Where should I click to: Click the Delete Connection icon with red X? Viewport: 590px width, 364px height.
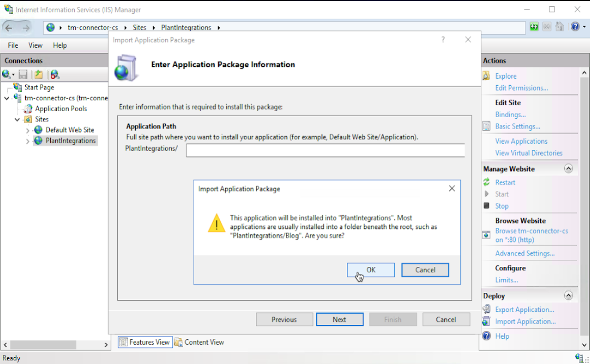coord(54,74)
